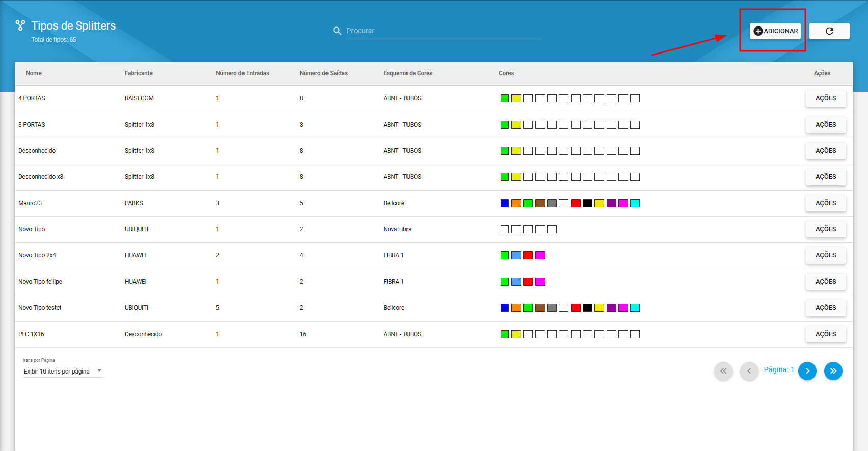
Task: Click Total de tipos: 65 text
Action: [53, 40]
